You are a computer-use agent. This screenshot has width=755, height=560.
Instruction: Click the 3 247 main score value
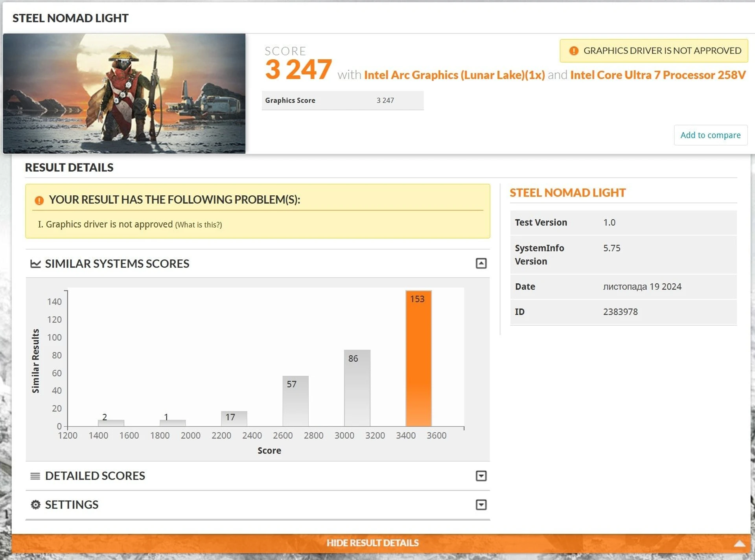[x=298, y=70]
